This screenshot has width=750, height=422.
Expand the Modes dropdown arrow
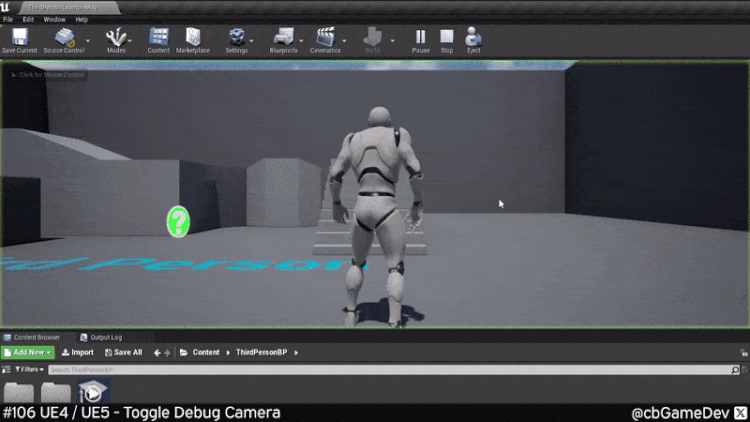[130, 41]
